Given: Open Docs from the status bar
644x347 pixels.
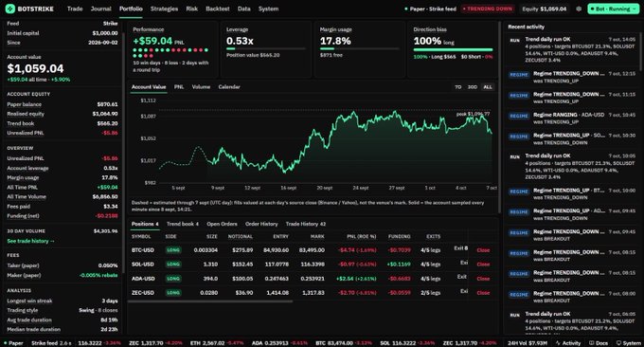Looking at the screenshot, I should [x=598, y=343].
